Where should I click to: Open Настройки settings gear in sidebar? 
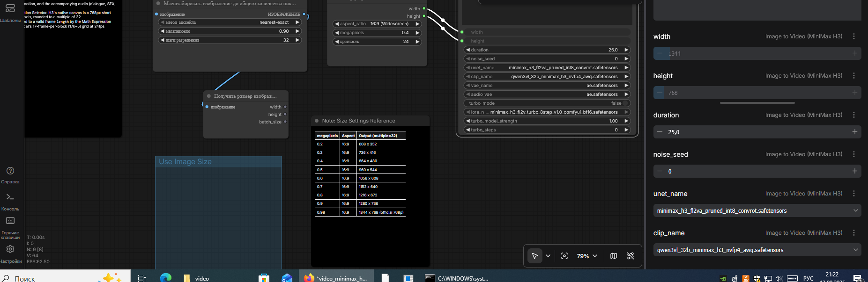point(10,254)
